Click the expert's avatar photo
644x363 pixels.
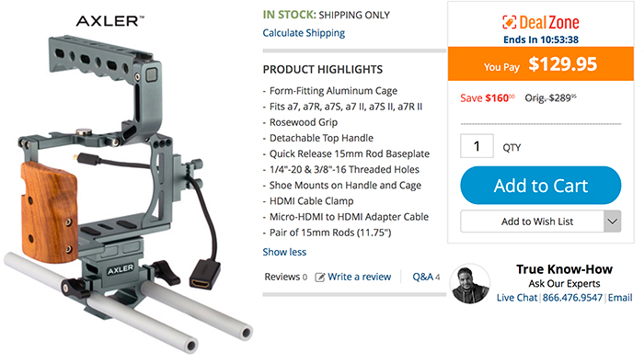[x=470, y=284]
